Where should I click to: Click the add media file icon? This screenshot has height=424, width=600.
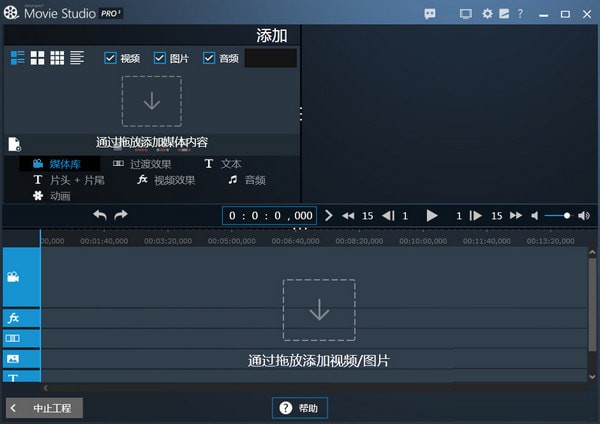click(14, 144)
